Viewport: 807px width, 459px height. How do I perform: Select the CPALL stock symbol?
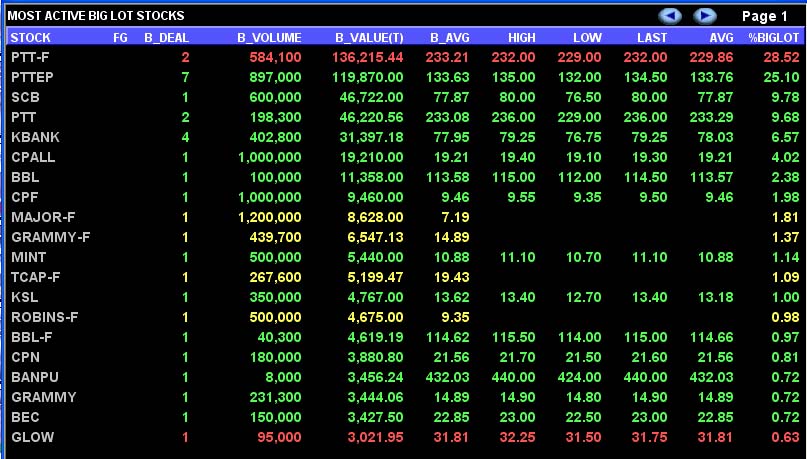pos(33,157)
